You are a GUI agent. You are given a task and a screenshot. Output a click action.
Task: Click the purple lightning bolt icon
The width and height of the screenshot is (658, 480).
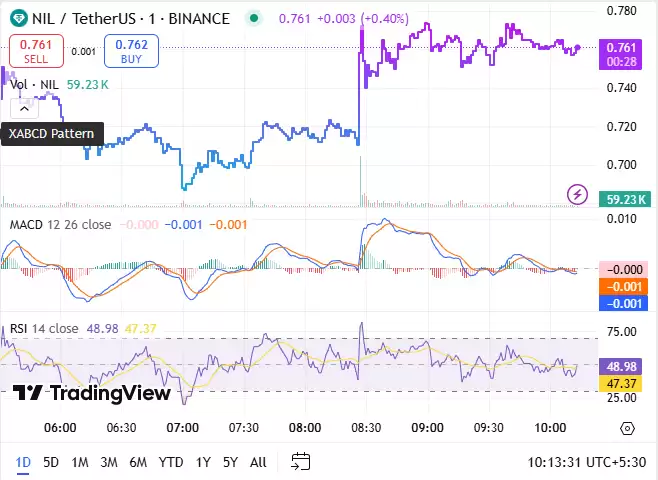click(577, 194)
